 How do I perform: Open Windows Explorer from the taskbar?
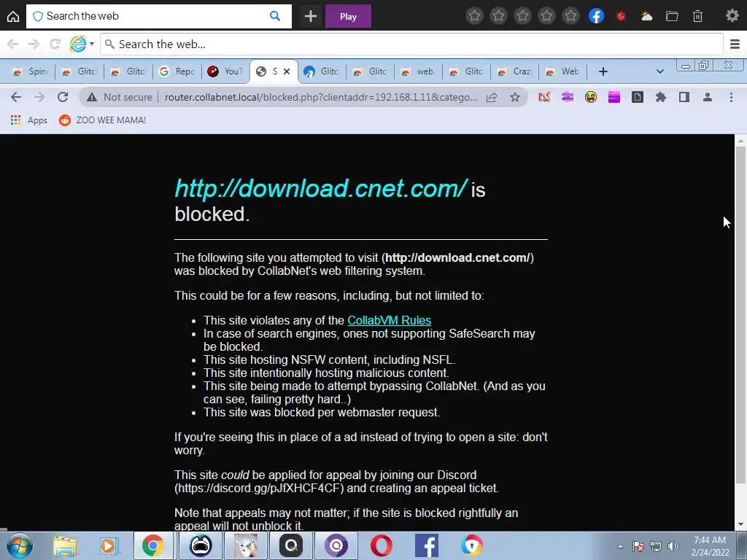(65, 546)
